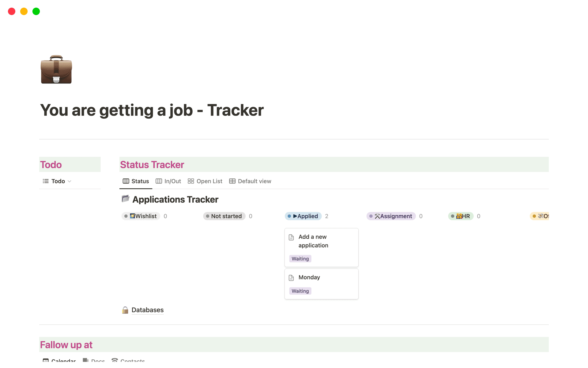Click the briefcase page icon

(x=56, y=70)
